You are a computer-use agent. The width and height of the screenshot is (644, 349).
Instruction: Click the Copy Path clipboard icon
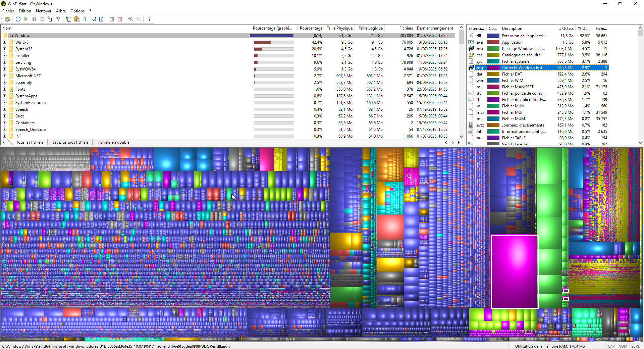pyautogui.click(x=77, y=19)
